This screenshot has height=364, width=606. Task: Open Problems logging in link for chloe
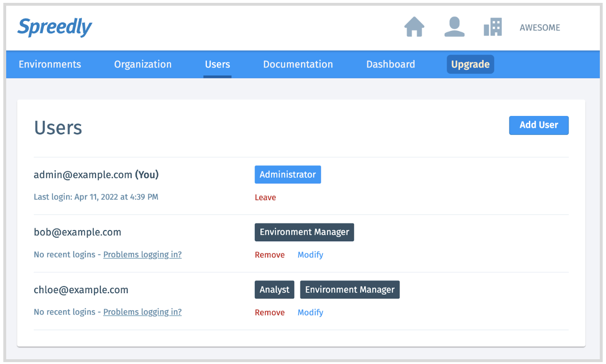point(142,312)
